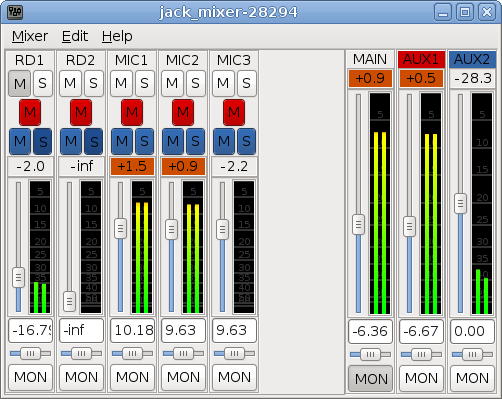Click blue AUX2 solo S on MIC1
The height and width of the screenshot is (399, 502).
click(145, 142)
